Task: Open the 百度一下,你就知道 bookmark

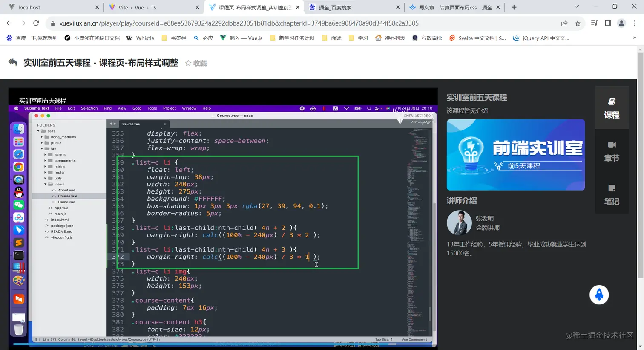Action: click(32, 38)
